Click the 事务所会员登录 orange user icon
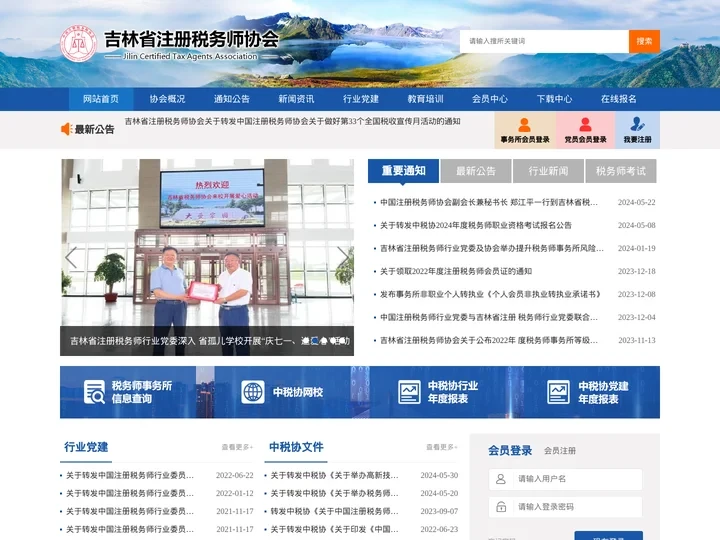Image resolution: width=720 pixels, height=540 pixels. click(x=524, y=124)
